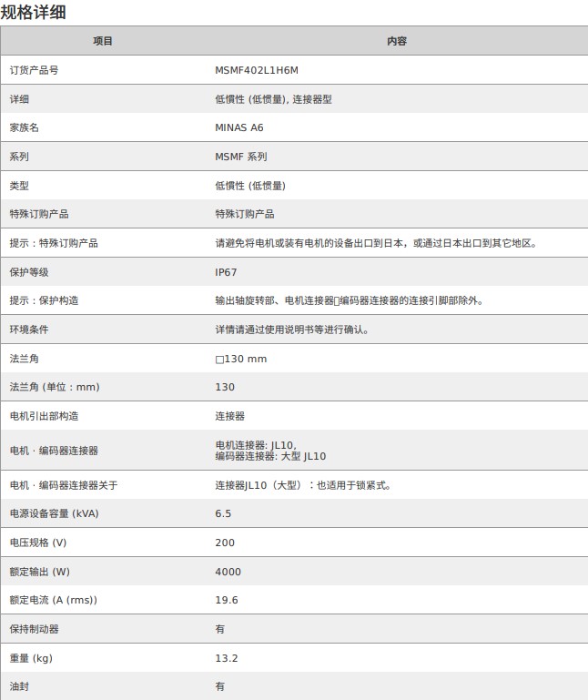Click the 家族名 row label

point(25,127)
